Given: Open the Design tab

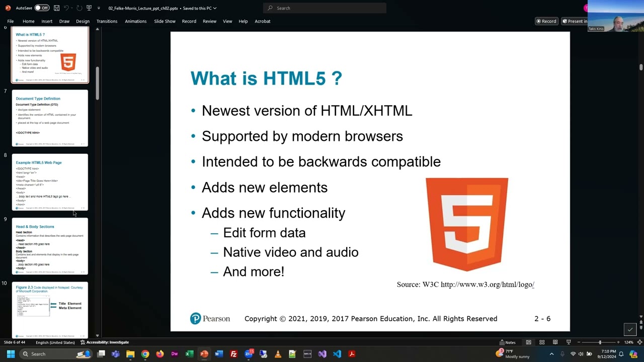Looking at the screenshot, I should [83, 21].
